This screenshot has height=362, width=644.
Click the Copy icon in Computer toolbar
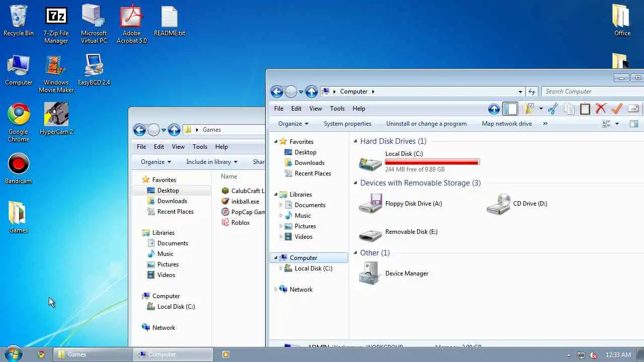click(x=569, y=109)
